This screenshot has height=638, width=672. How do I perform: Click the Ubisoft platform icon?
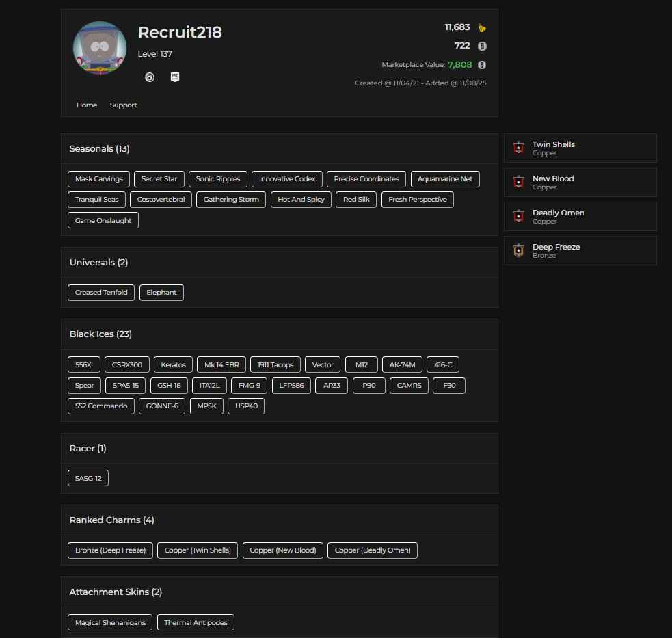click(x=150, y=78)
